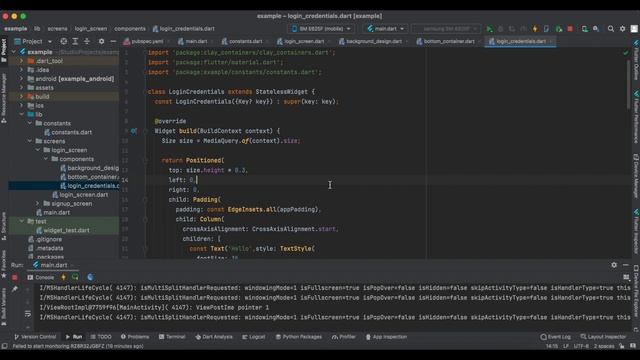Click the locate/select opened file target icon
The width and height of the screenshot is (640, 360).
[x=64, y=41]
